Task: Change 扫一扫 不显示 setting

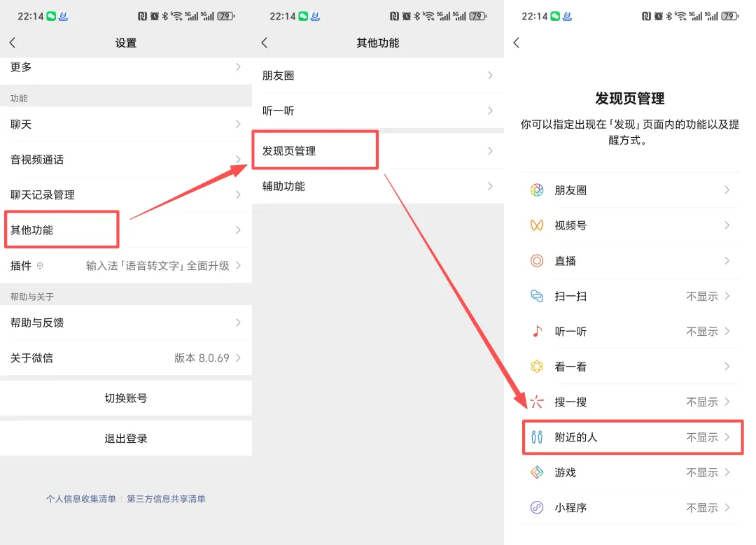Action: [702, 296]
